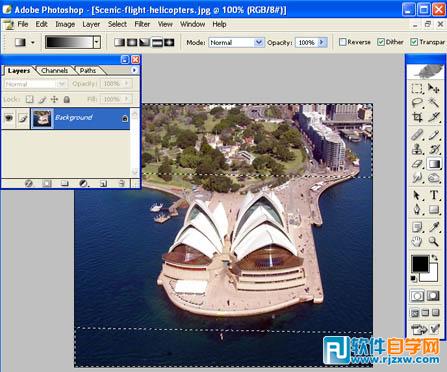Screen dimensions: 447x372
Task: Select the Crop tool
Action: pos(417,117)
